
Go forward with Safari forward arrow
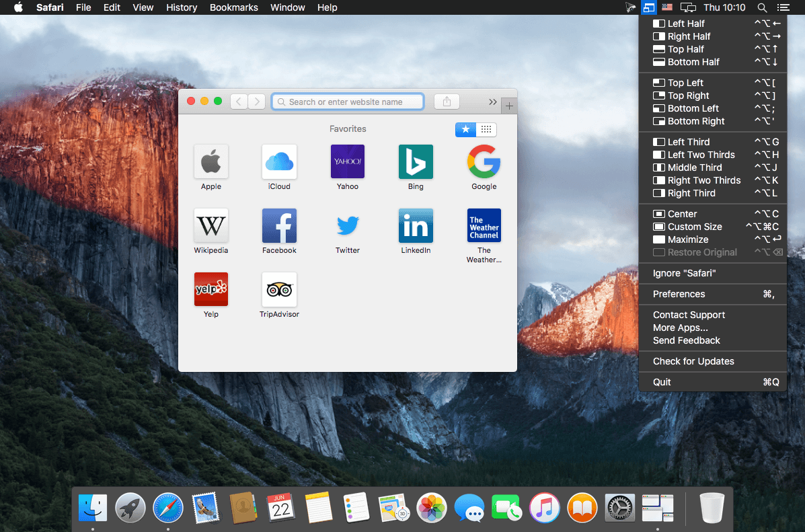pyautogui.click(x=257, y=102)
